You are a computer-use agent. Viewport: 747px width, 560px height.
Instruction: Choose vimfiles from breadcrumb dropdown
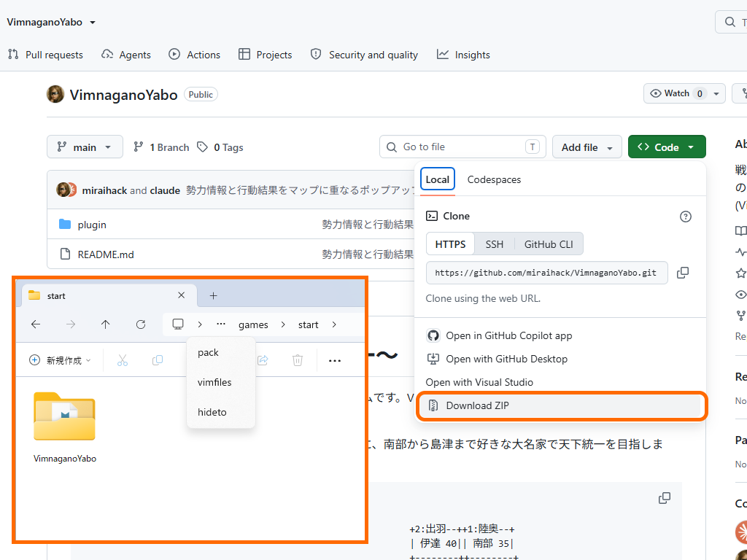click(221, 382)
